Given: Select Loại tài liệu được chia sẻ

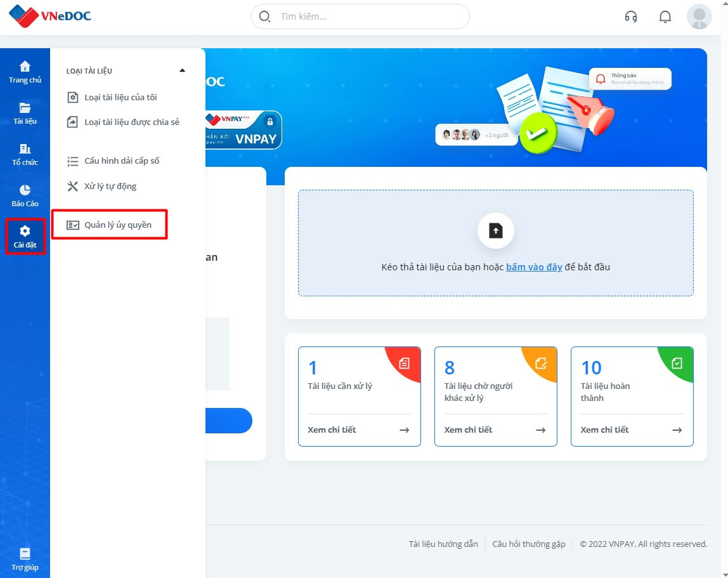Looking at the screenshot, I should click(x=123, y=122).
